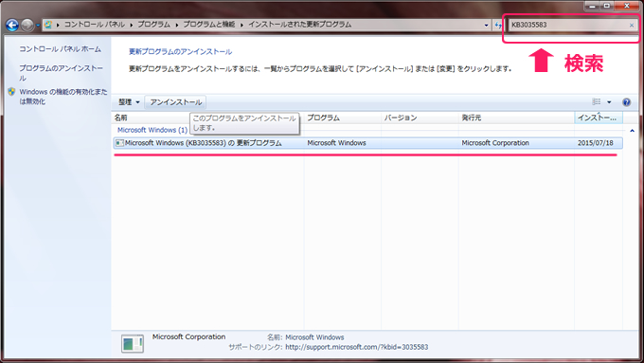Open the recent pages dropdown arrow
The image size is (644, 363).
[x=38, y=25]
